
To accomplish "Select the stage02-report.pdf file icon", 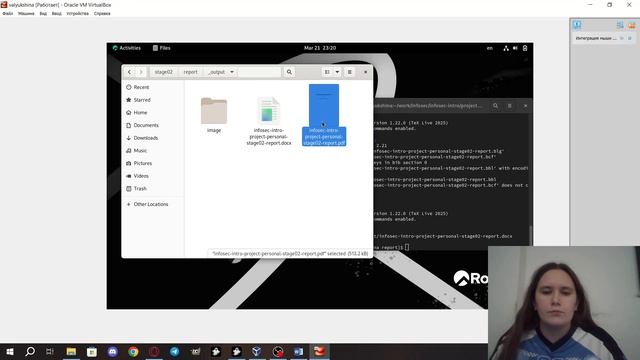I will [x=324, y=105].
